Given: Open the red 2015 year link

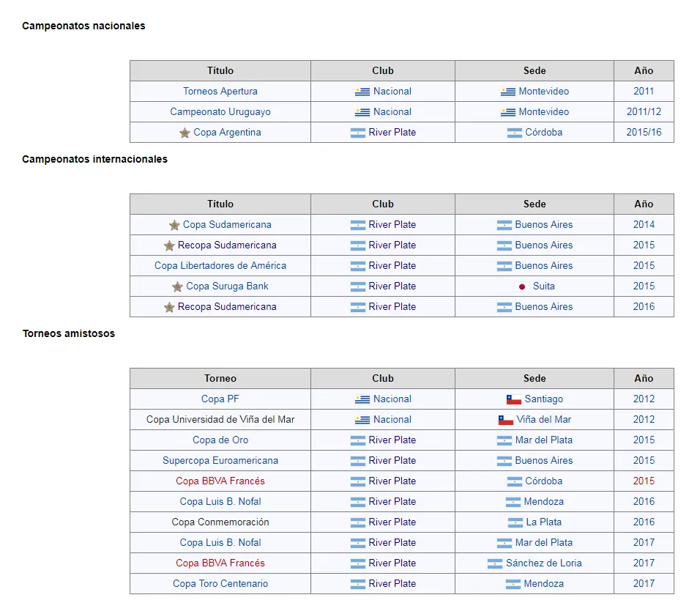Looking at the screenshot, I should (644, 481).
